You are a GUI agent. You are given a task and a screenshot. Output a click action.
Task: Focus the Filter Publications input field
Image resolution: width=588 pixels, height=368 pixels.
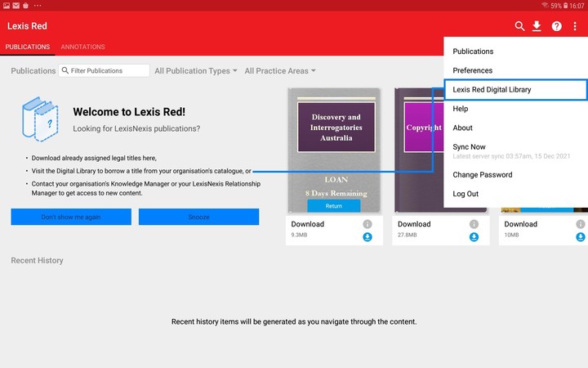104,70
